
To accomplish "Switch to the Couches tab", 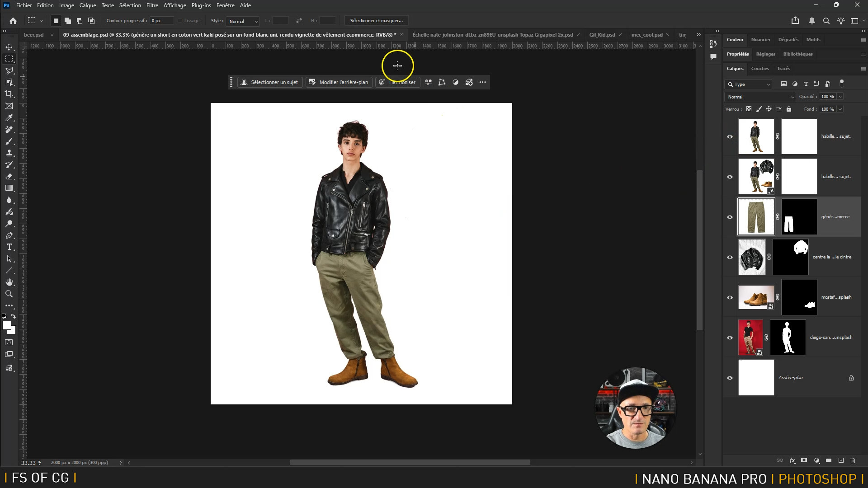I will click(x=759, y=69).
